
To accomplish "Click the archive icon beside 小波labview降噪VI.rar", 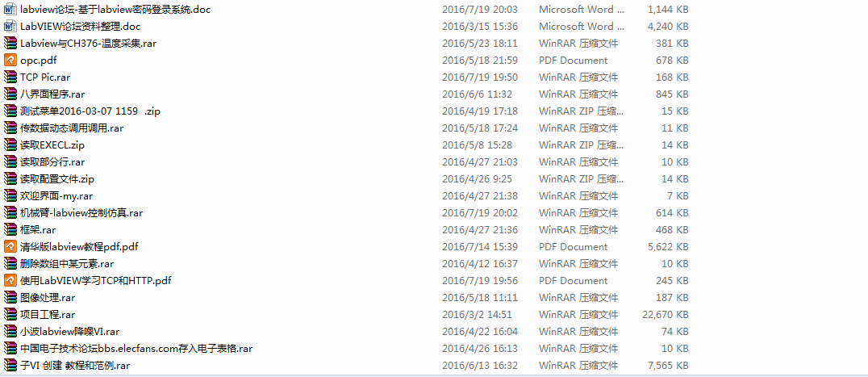I will click(10, 332).
